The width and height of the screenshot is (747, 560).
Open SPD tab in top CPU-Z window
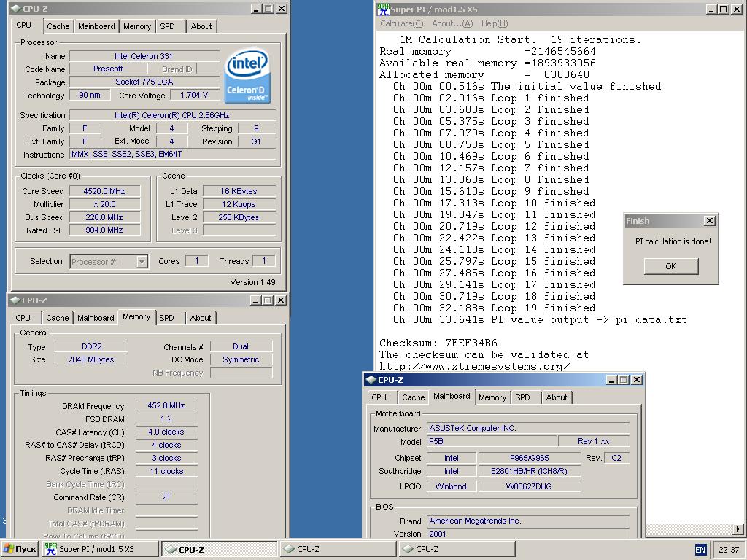pyautogui.click(x=167, y=27)
